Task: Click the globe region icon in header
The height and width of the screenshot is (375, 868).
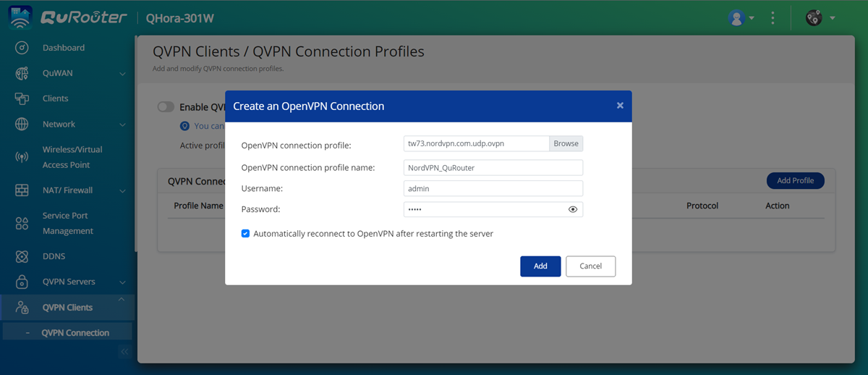Action: pos(814,18)
